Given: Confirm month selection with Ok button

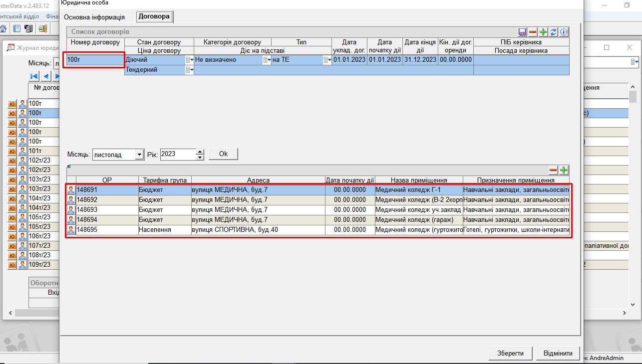Looking at the screenshot, I should (223, 154).
